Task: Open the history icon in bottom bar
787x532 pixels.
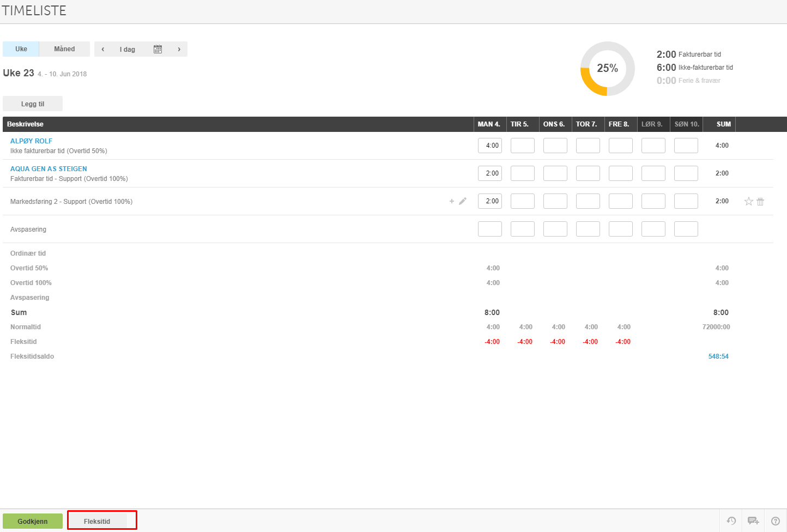Action: point(731,521)
